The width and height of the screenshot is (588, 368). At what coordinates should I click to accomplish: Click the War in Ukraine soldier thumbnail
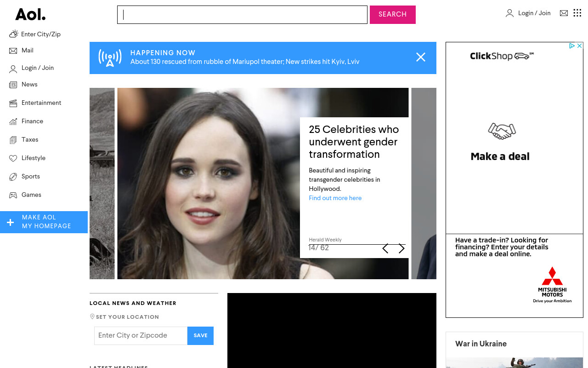(x=514, y=363)
